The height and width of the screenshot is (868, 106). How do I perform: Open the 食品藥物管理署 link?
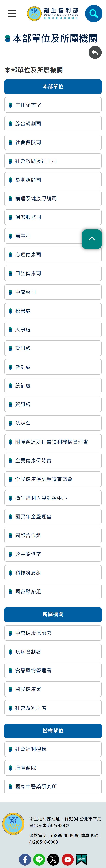[53, 670]
